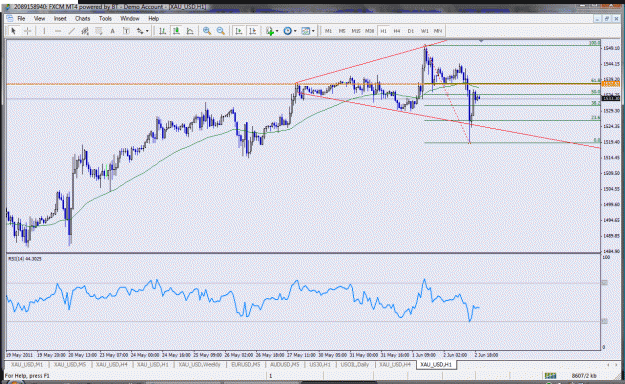
Task: Zoom out of the chart
Action: pos(221,31)
